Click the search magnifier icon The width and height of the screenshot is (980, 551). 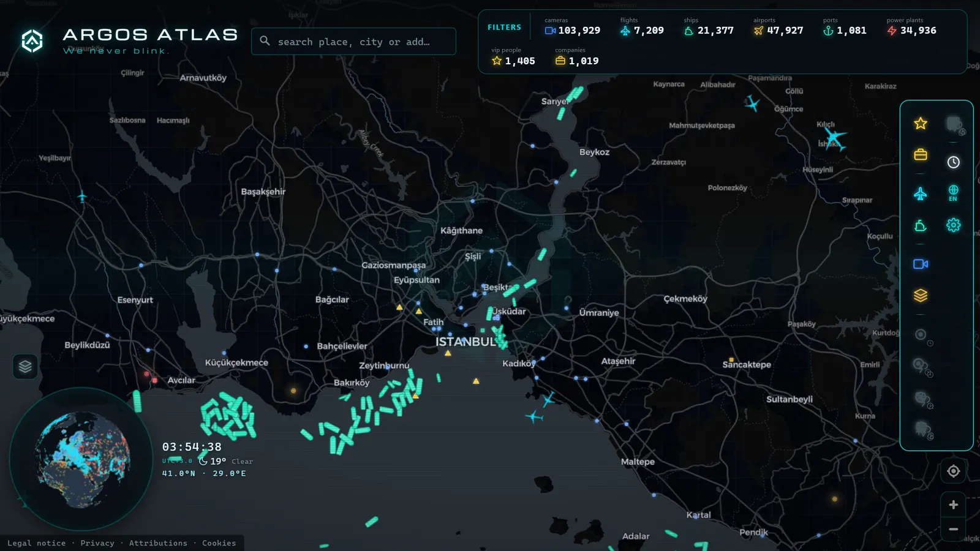point(265,41)
